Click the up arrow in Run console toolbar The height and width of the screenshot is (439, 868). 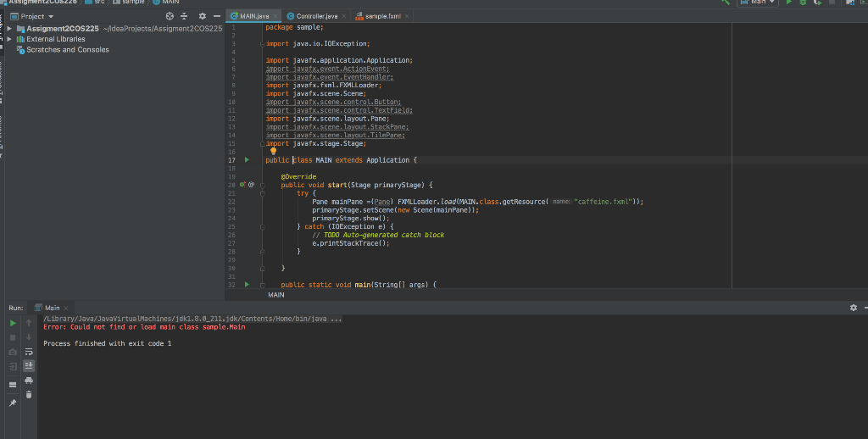[29, 323]
